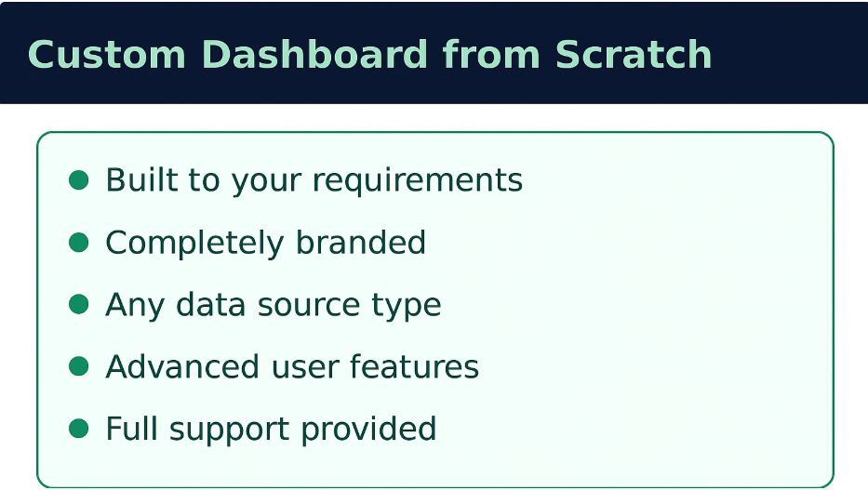Click the "Built to your requirements" text

point(314,180)
